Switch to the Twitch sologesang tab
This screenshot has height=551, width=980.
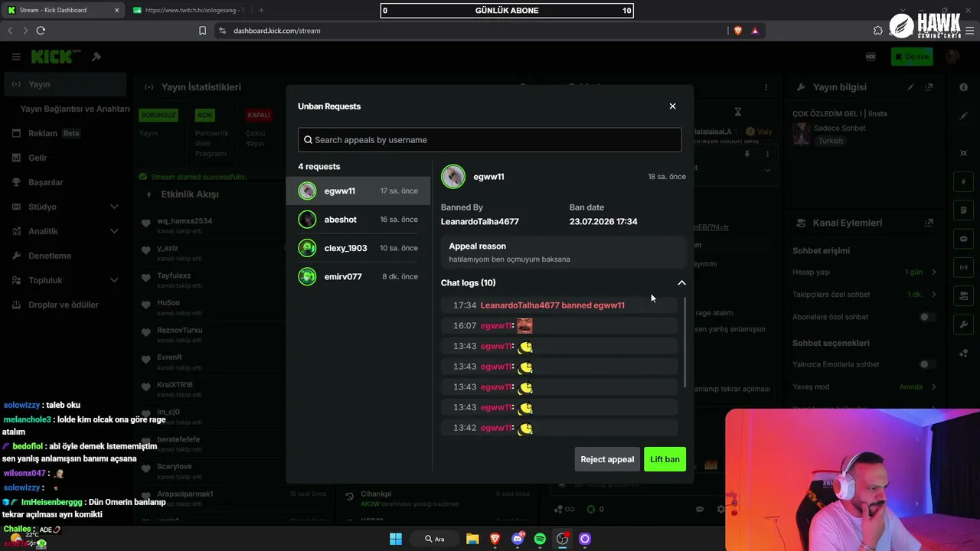(x=189, y=10)
